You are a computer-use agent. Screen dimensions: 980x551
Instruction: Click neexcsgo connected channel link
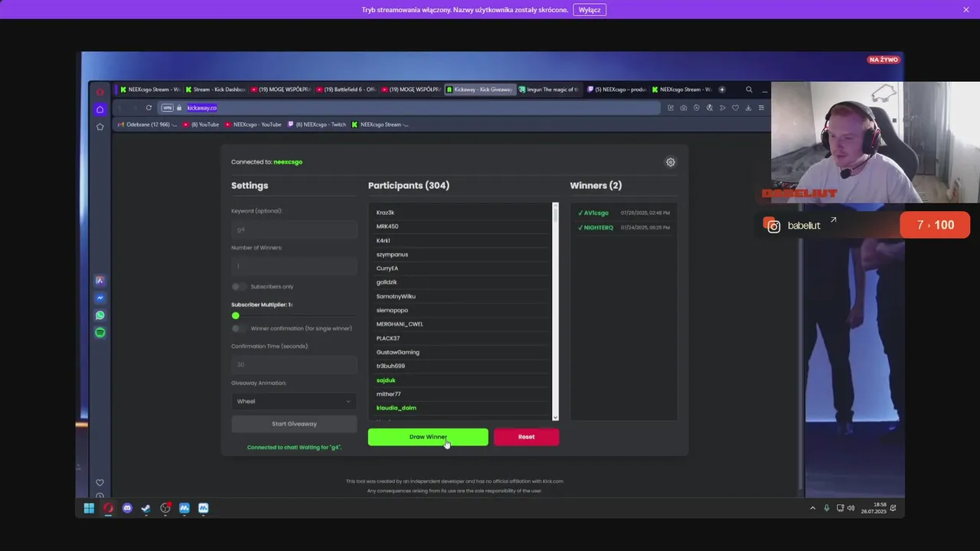point(288,162)
